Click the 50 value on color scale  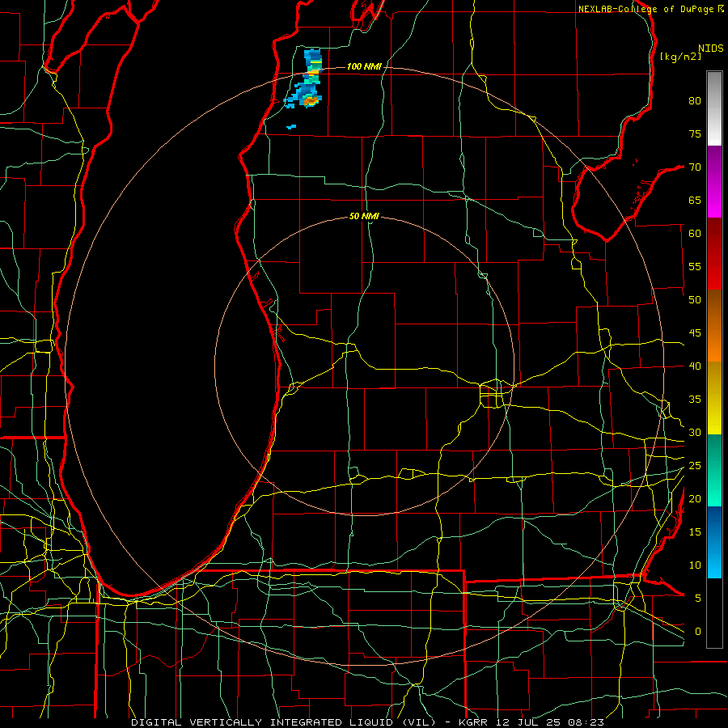[x=695, y=300]
